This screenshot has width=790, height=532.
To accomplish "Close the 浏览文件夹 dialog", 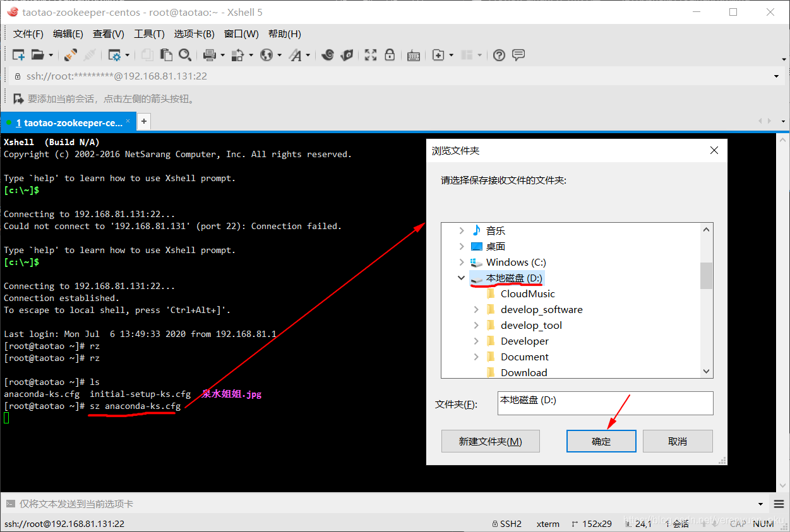I will 714,151.
